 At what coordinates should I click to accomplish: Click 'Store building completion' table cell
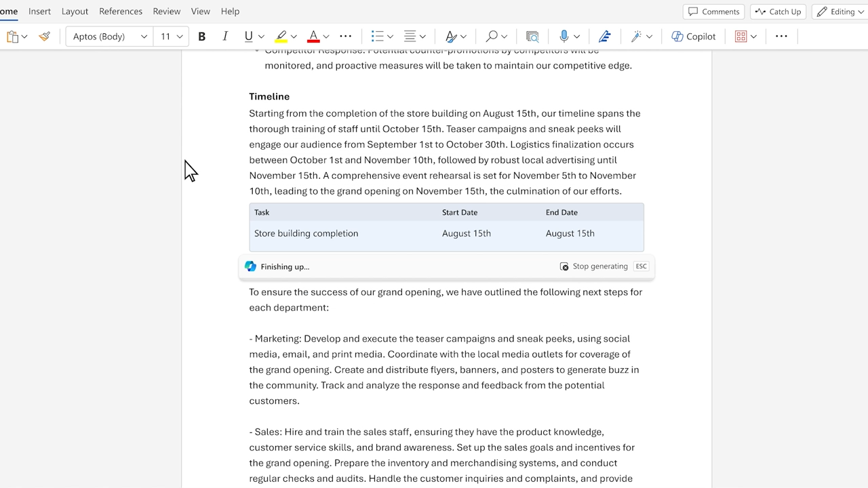point(306,233)
